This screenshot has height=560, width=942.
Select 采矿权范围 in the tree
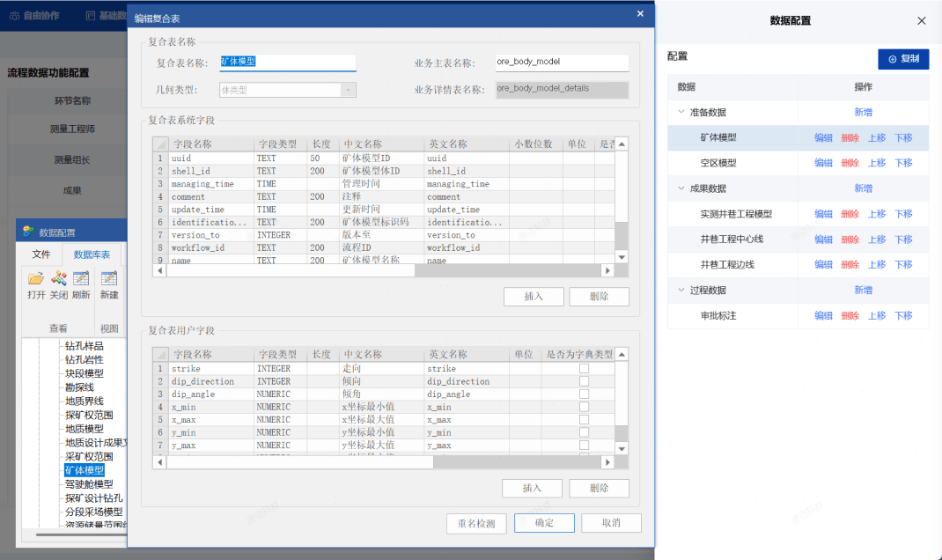89,456
